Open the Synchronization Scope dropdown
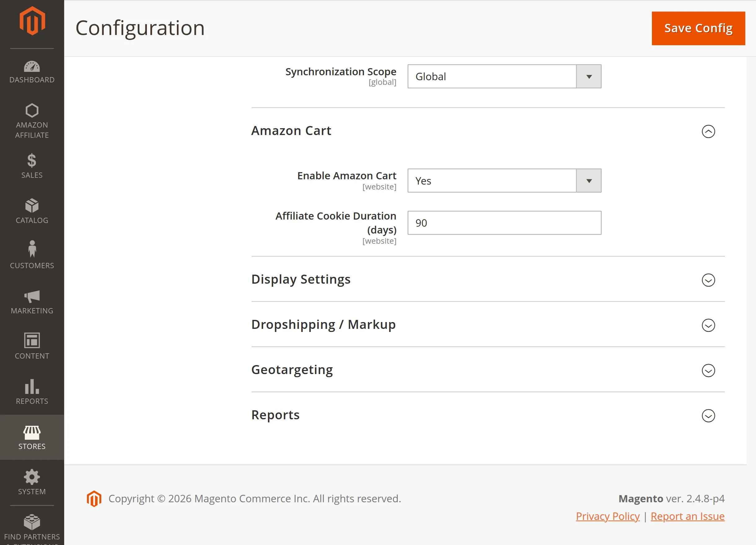Viewport: 756px width, 545px height. click(x=504, y=76)
